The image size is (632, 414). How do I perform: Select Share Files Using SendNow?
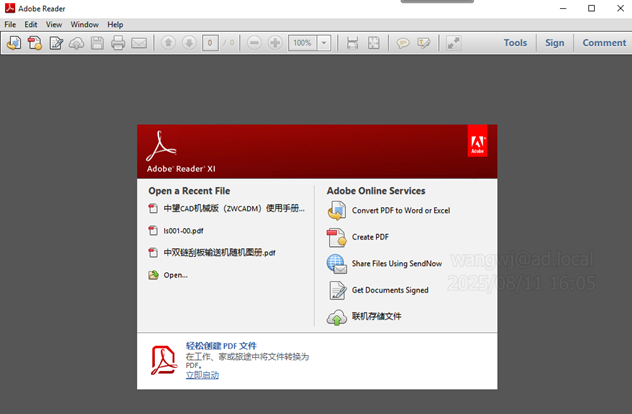[396, 263]
